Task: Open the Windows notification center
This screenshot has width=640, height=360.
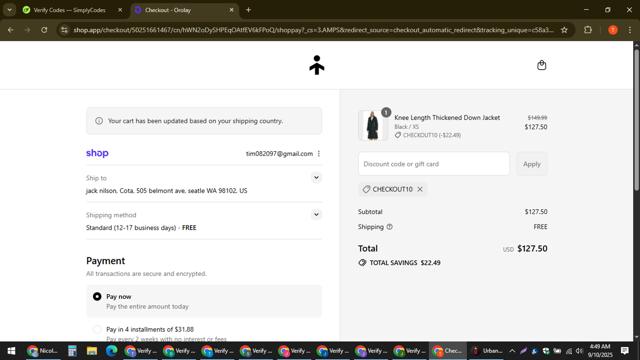Action: point(624,351)
